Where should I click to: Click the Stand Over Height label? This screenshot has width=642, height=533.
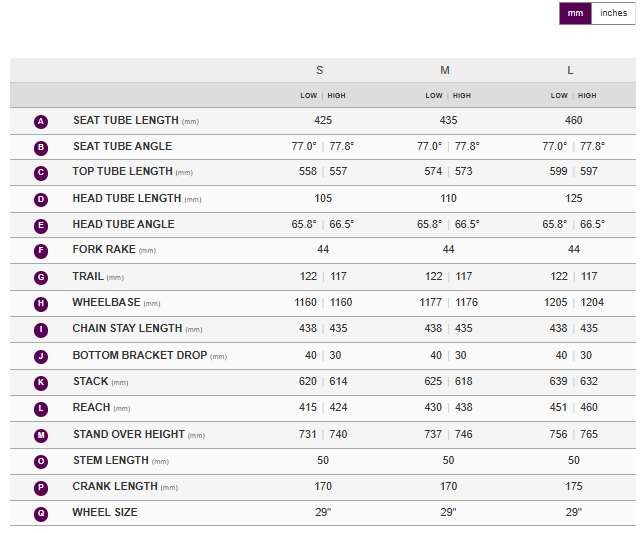(128, 434)
